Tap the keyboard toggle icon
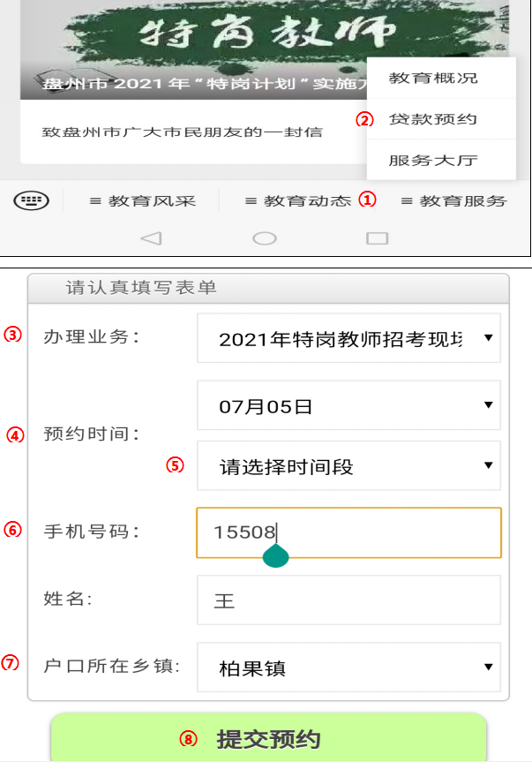 pos(31,200)
